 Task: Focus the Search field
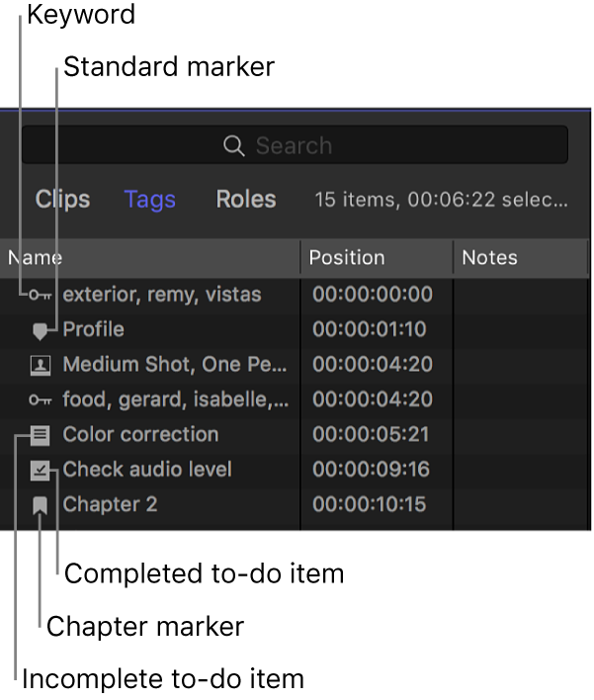395,146
